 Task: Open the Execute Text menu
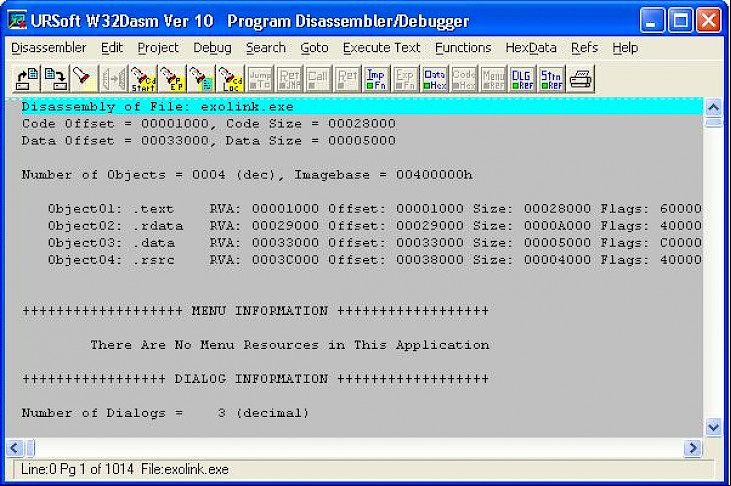[381, 48]
